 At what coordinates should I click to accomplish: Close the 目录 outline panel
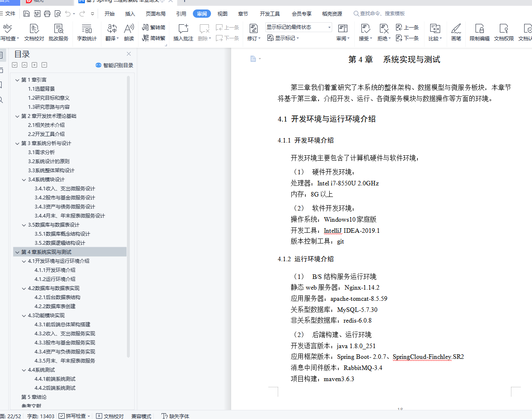pos(129,54)
